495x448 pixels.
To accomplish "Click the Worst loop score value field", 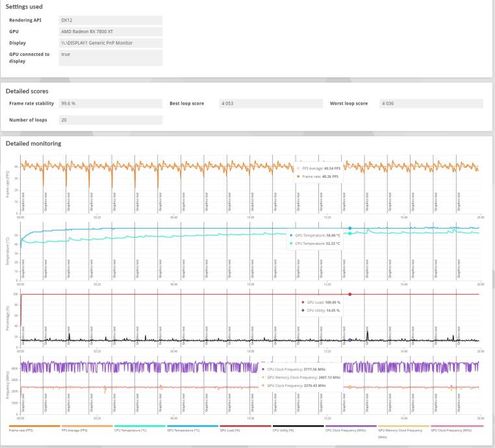I will coord(431,103).
